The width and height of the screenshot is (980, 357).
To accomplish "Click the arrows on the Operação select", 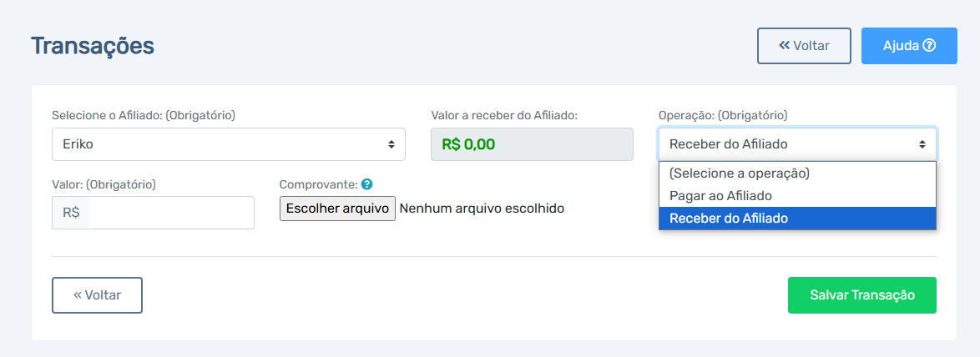I will click(922, 144).
